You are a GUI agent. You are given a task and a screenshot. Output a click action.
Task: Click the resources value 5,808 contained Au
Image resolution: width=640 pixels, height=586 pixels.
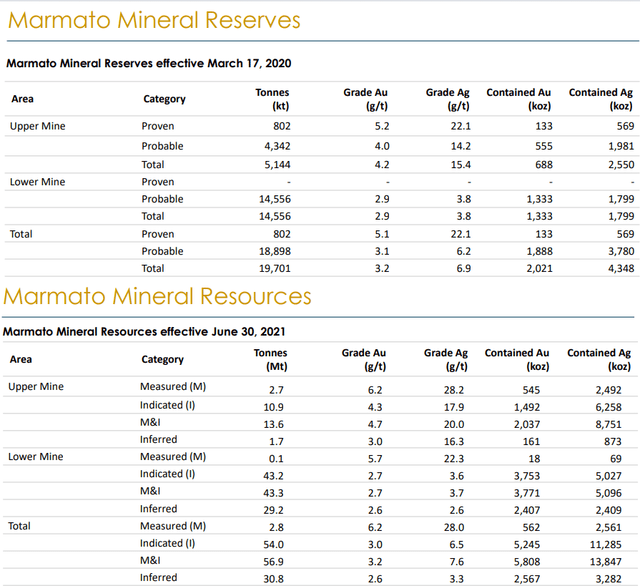[527, 562]
